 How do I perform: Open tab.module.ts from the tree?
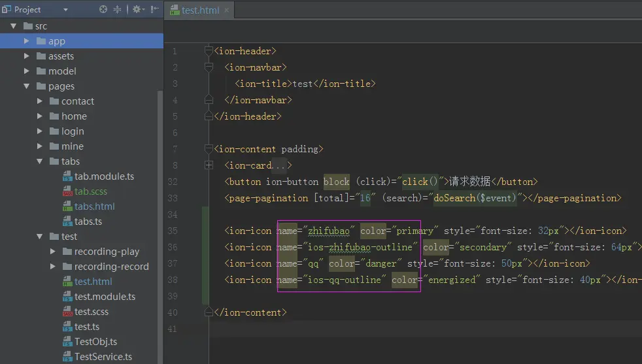104,176
